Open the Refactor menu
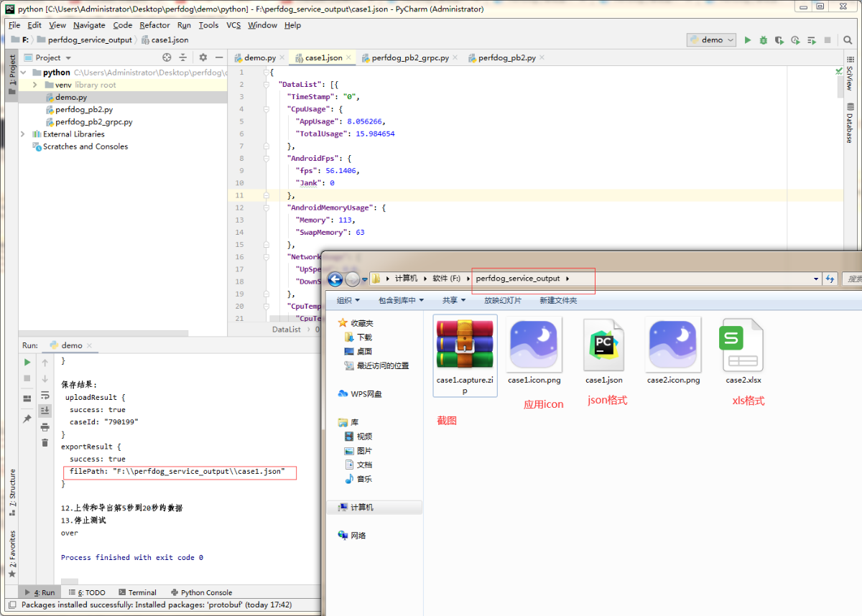The height and width of the screenshot is (616, 862). pyautogui.click(x=154, y=25)
